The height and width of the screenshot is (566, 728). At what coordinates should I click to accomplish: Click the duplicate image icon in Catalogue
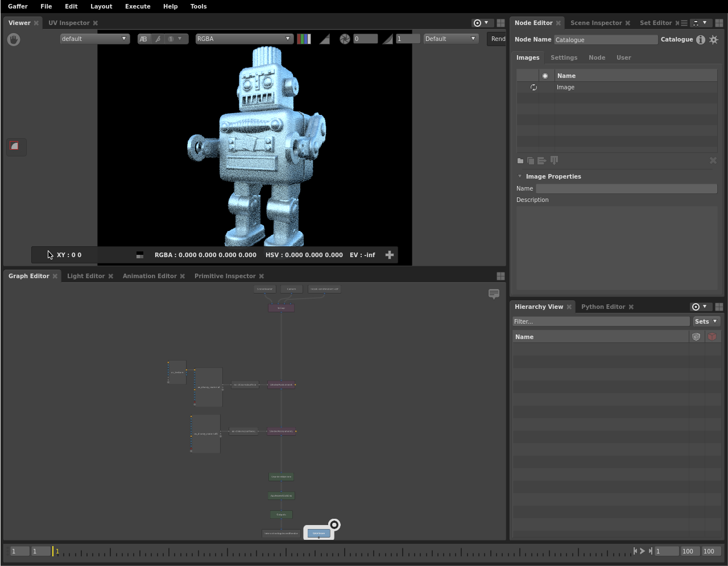click(x=531, y=161)
